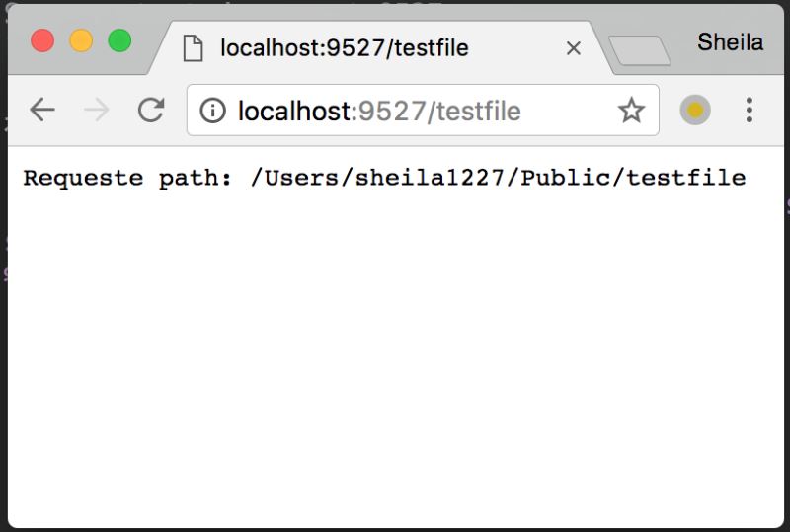Select the localhost:9527/testfile tab
This screenshot has width=790, height=532.
[x=344, y=48]
